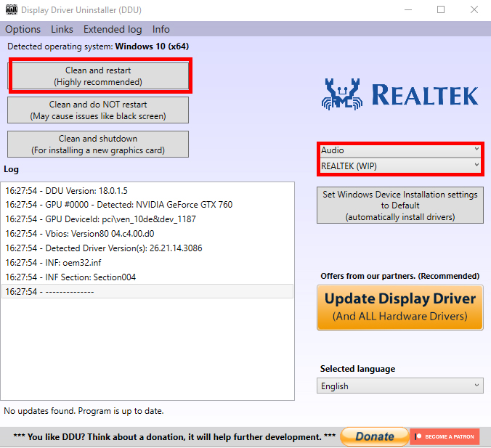This screenshot has width=491, height=448.
Task: Click Clean and do NOT restart button
Action: coord(98,110)
